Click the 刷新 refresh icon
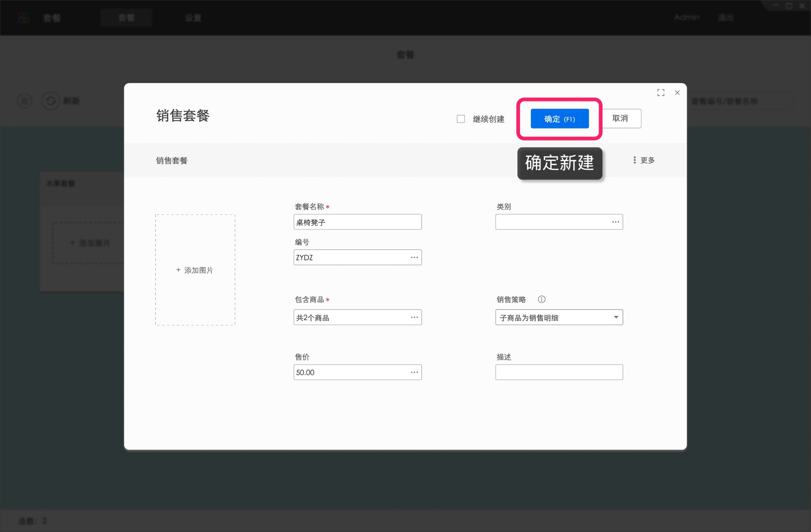This screenshot has width=811, height=532. (x=50, y=101)
